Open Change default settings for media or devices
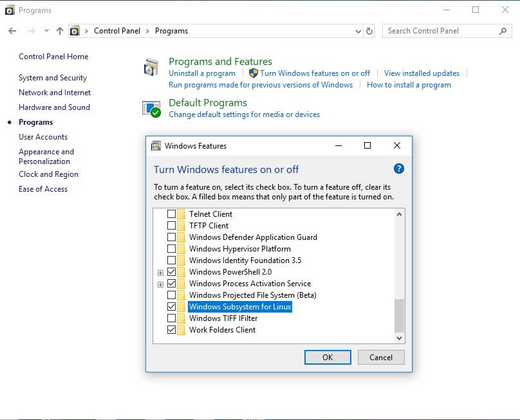This screenshot has width=520, height=420. (x=245, y=114)
